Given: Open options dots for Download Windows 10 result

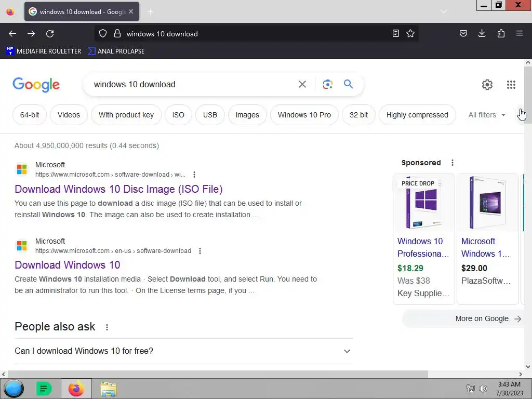Looking at the screenshot, I should (200, 251).
